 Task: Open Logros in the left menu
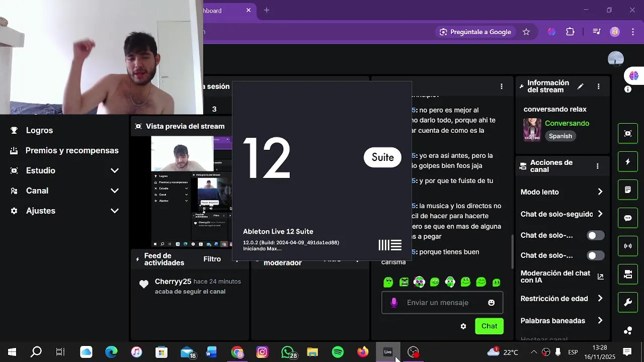pyautogui.click(x=39, y=130)
